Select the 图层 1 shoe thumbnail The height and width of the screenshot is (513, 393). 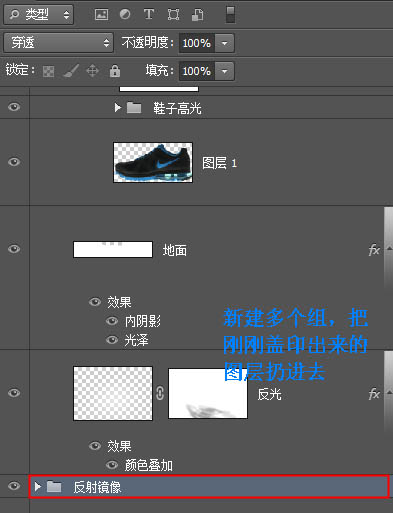153,162
